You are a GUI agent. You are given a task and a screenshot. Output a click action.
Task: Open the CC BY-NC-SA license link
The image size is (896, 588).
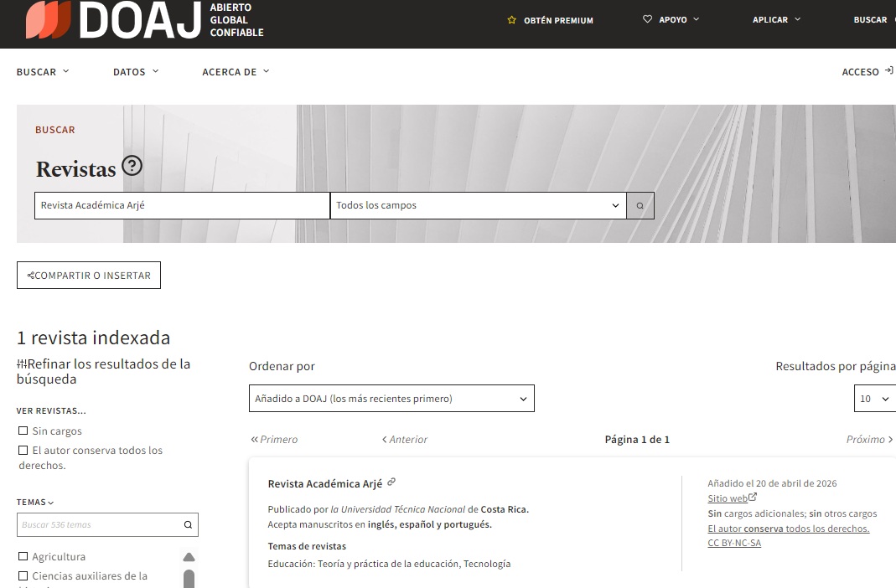point(734,543)
